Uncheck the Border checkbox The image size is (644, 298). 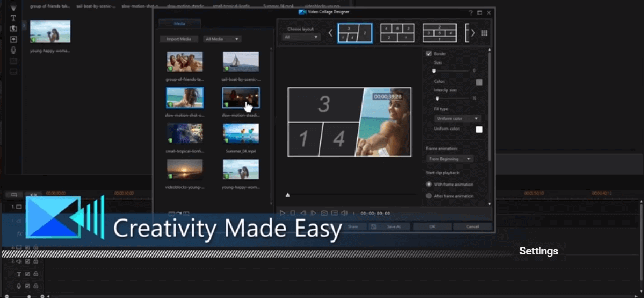pos(429,54)
